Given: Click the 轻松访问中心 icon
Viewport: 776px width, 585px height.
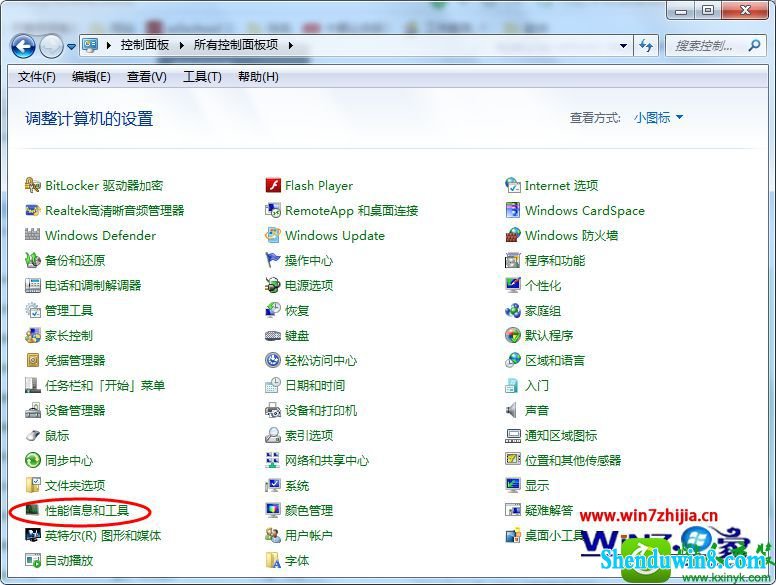Looking at the screenshot, I should [x=273, y=360].
